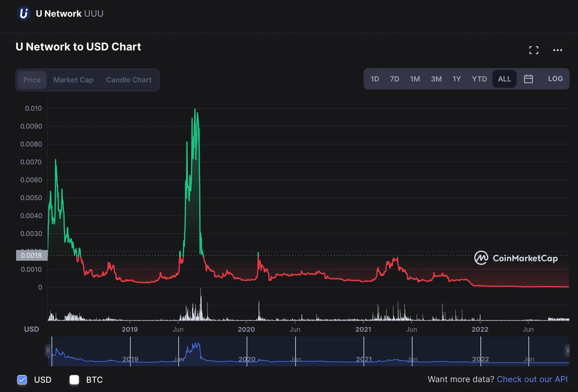Grab the right range navigator handle
The image size is (578, 392).
click(x=568, y=351)
